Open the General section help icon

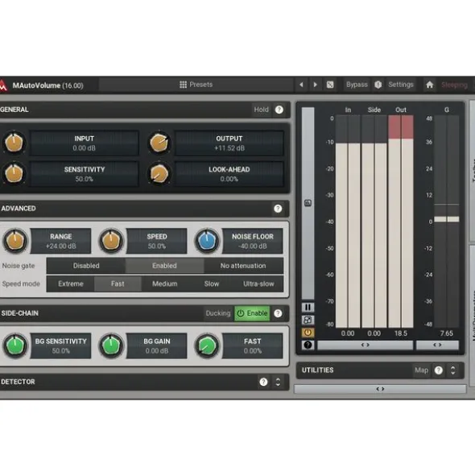(279, 110)
